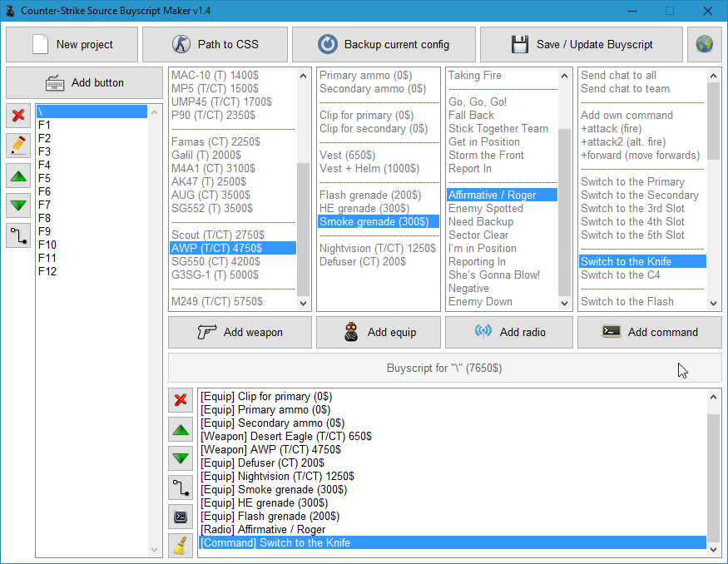
Task: Click Add command button
Action: 650,333
